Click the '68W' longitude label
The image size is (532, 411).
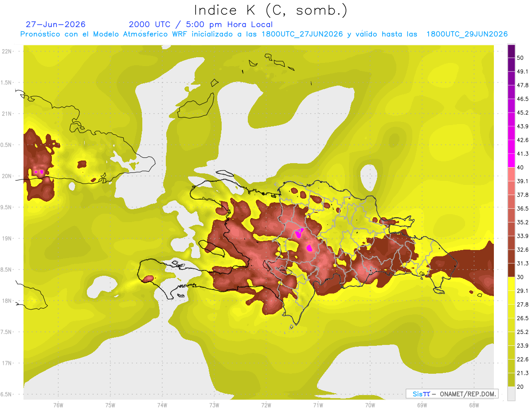tap(474, 405)
